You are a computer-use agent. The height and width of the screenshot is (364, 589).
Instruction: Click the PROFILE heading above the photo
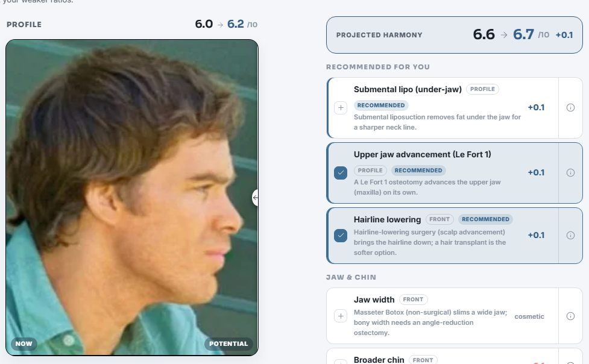coord(24,25)
